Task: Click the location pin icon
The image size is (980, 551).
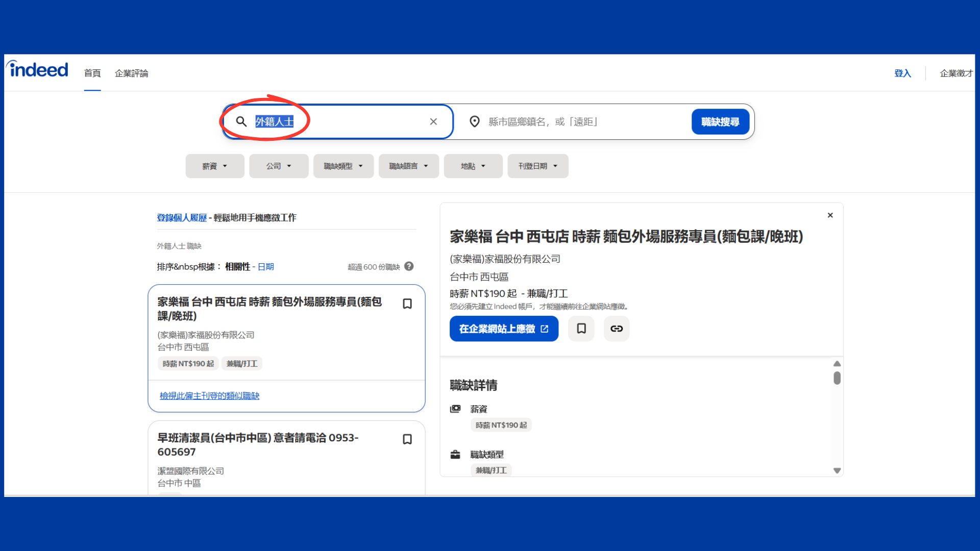Action: tap(475, 121)
